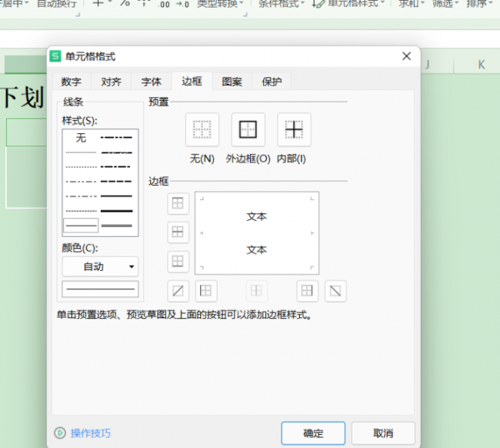
Task: Toggle the inner horizontal border button
Action: click(x=178, y=232)
